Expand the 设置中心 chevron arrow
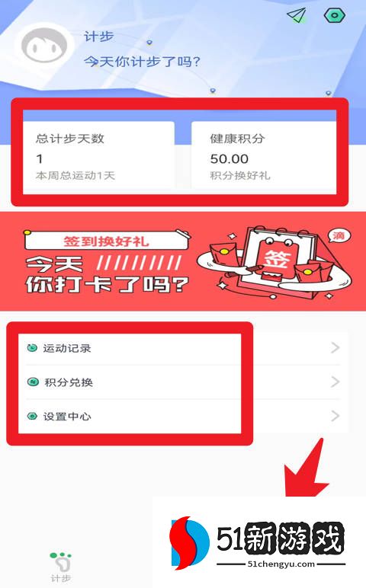The width and height of the screenshot is (366, 588). 335,416
